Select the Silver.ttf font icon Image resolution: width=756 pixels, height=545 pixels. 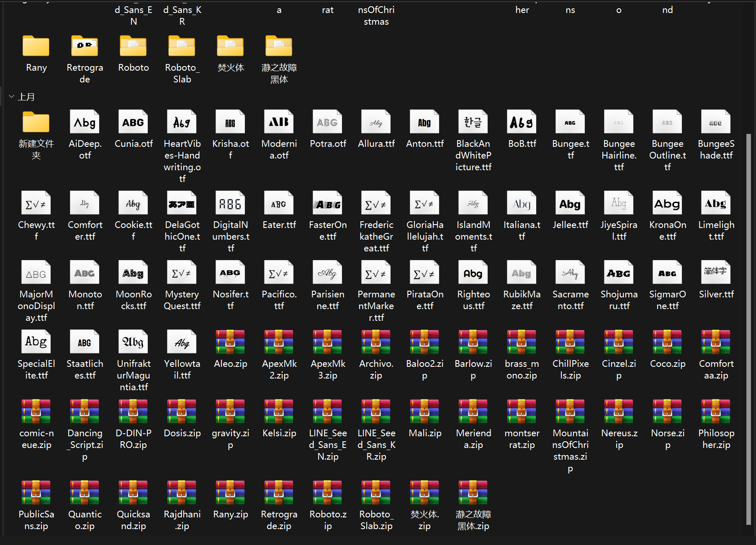click(x=716, y=273)
